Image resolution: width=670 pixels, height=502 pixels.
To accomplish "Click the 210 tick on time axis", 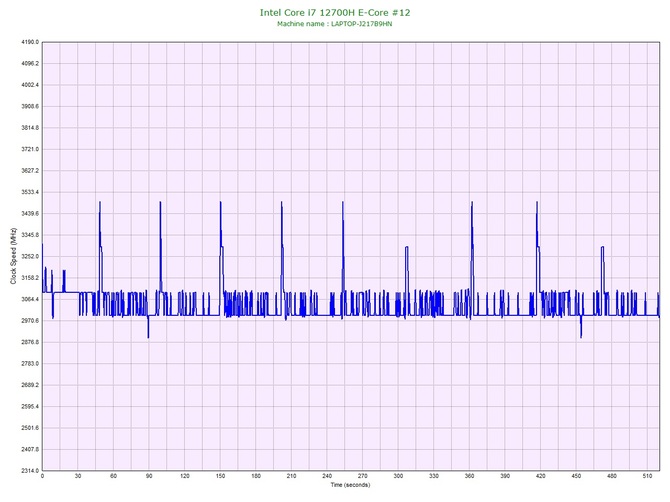I will tap(291, 476).
